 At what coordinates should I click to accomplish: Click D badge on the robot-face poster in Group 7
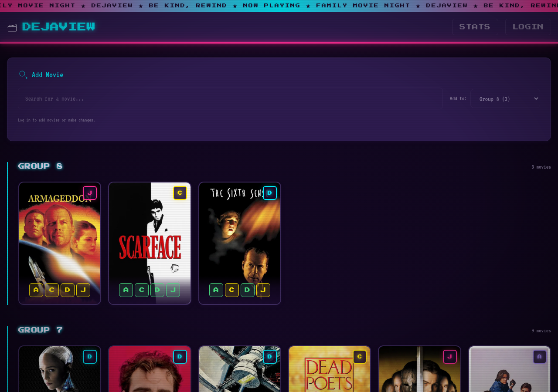90,357
